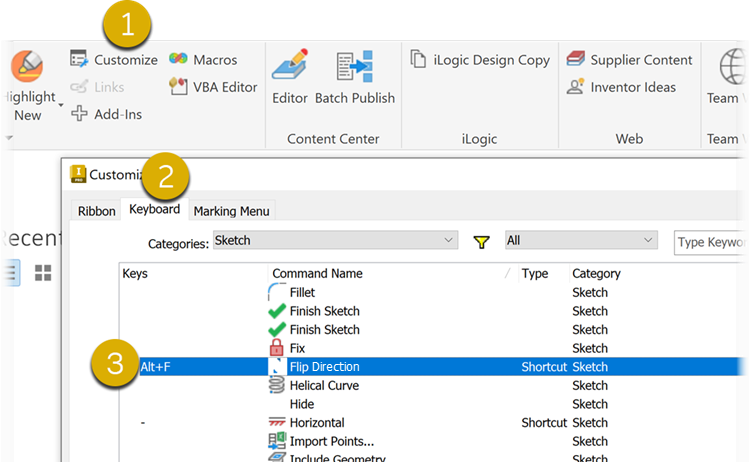The height and width of the screenshot is (462, 750).
Task: Expand the Highlight New dropdown arrow
Action: (x=61, y=105)
